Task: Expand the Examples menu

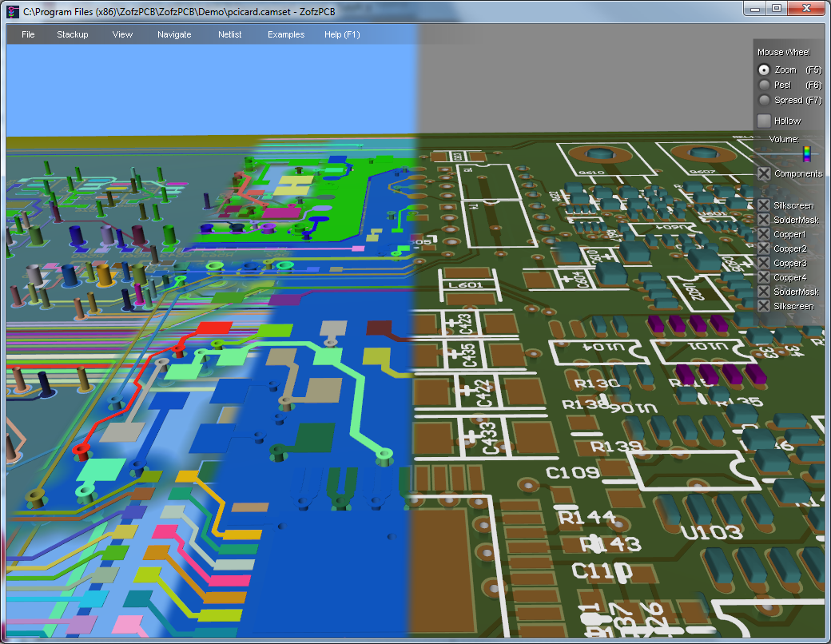Action: pyautogui.click(x=286, y=34)
